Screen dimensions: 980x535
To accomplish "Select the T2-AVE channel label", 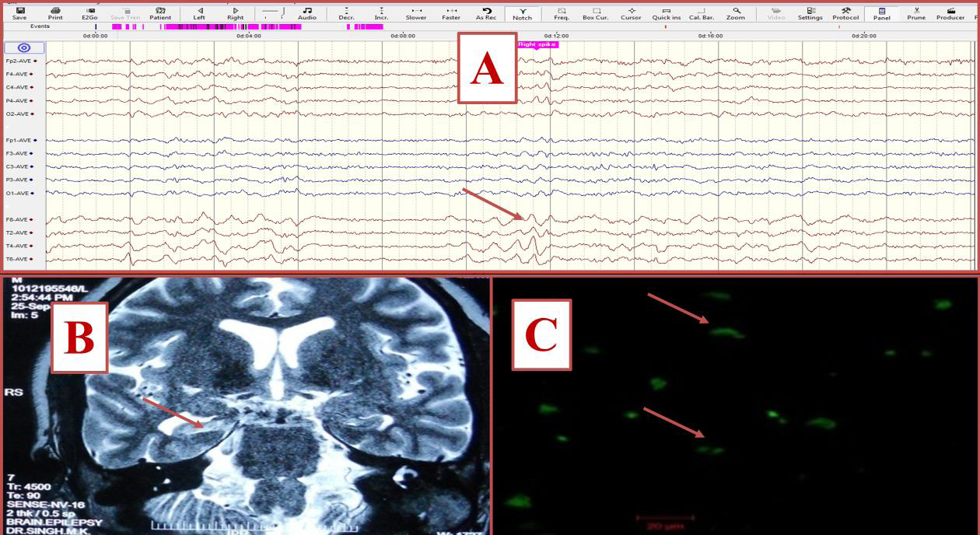I will 19,233.
